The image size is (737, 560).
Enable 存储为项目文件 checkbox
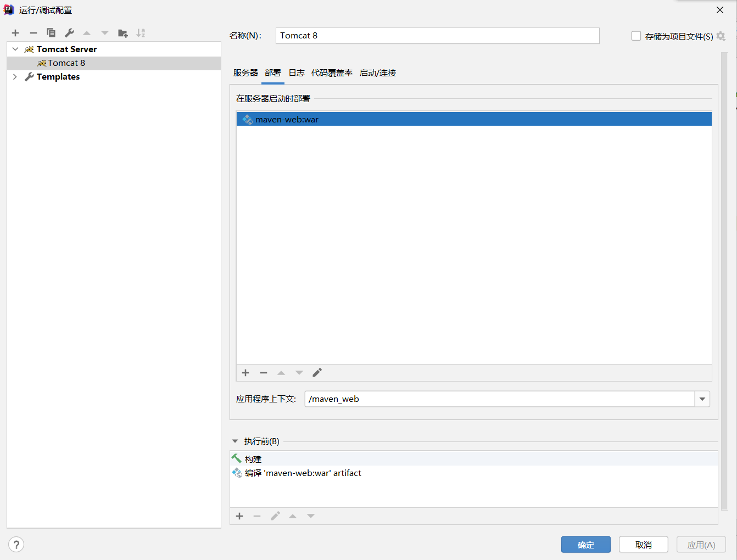[x=637, y=36]
